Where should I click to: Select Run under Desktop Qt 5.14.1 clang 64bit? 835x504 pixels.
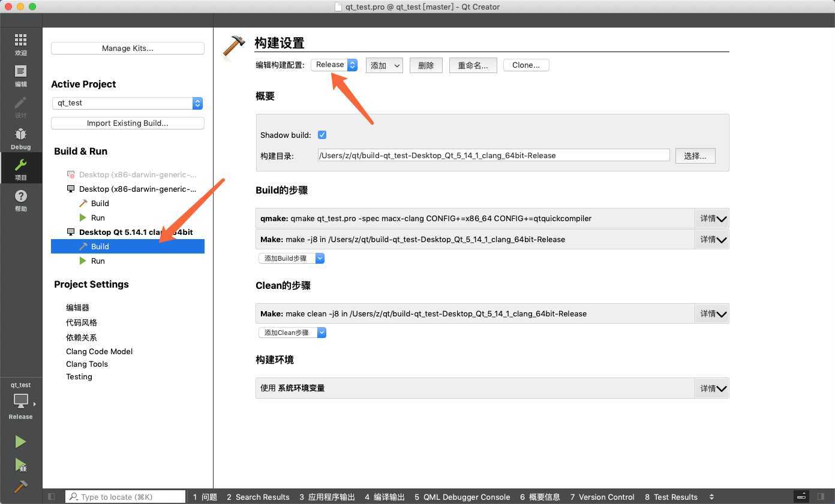pyautogui.click(x=98, y=261)
